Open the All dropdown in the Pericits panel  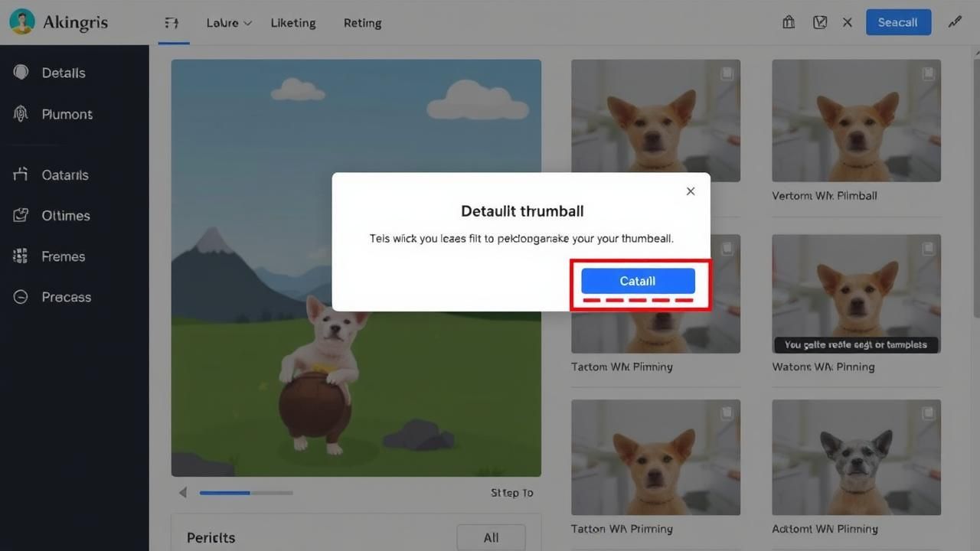[491, 537]
